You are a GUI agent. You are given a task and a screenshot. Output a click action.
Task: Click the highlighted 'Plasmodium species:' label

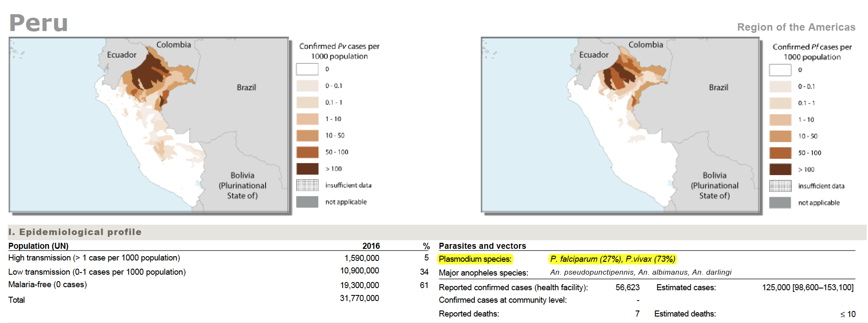point(475,259)
